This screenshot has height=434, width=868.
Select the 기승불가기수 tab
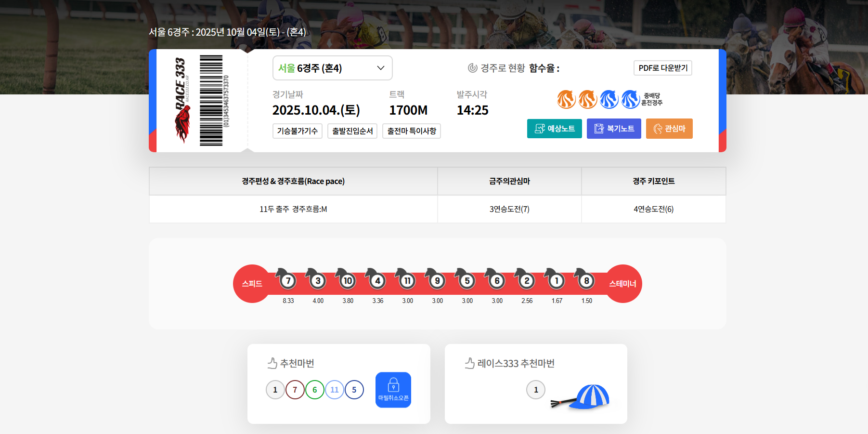coord(297,131)
